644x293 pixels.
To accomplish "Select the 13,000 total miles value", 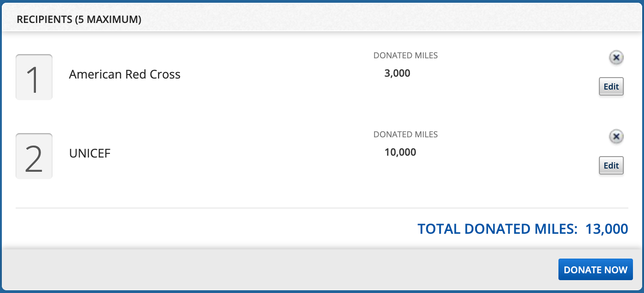I will point(606,229).
